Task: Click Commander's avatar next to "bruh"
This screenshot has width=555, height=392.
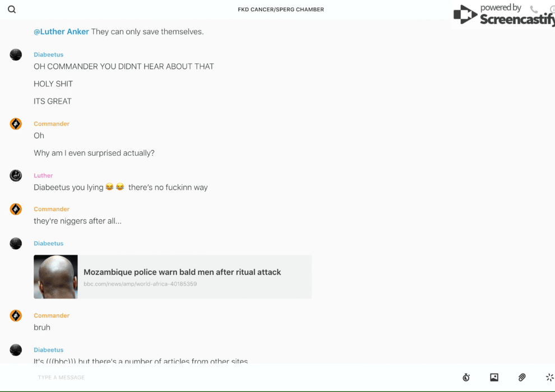Action: 16,316
